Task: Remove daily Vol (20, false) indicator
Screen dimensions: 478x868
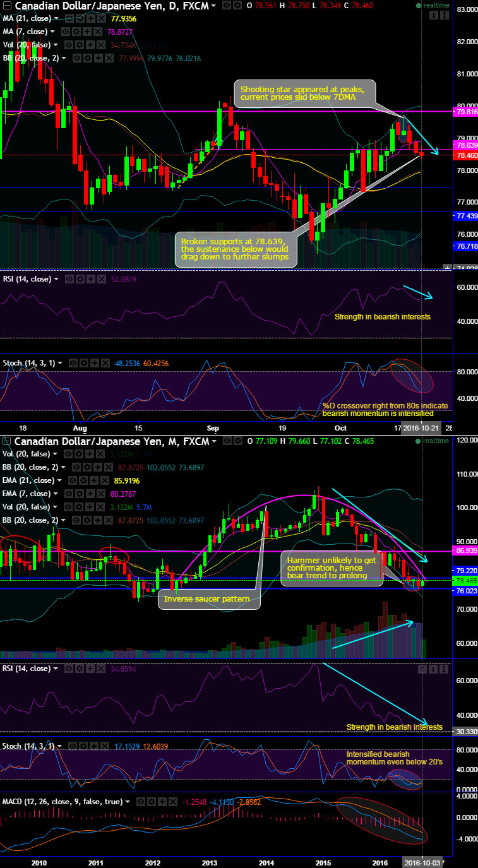Action: click(x=100, y=45)
